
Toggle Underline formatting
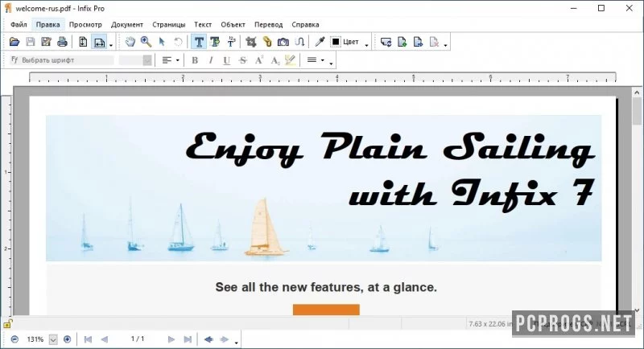point(227,60)
